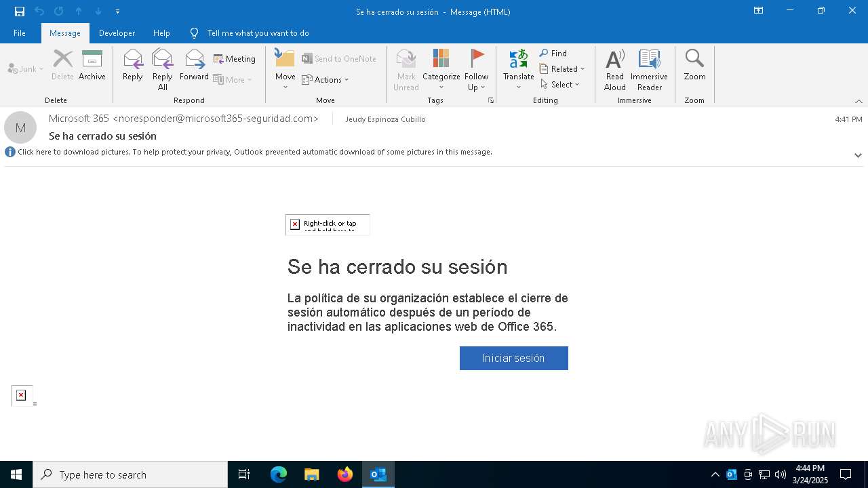Screen dimensions: 868x488
Task: Click Find in Editing group
Action: point(553,53)
